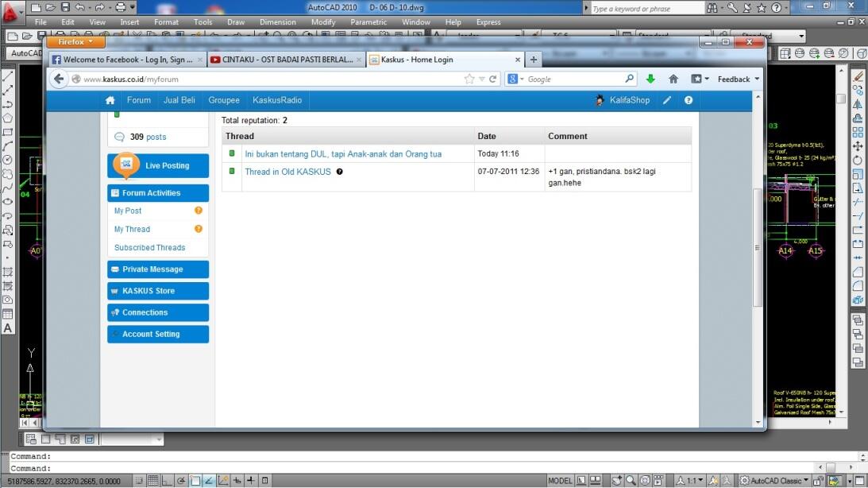Open the AutoCAD Parametric menu
Image resolution: width=868 pixels, height=488 pixels.
(368, 22)
